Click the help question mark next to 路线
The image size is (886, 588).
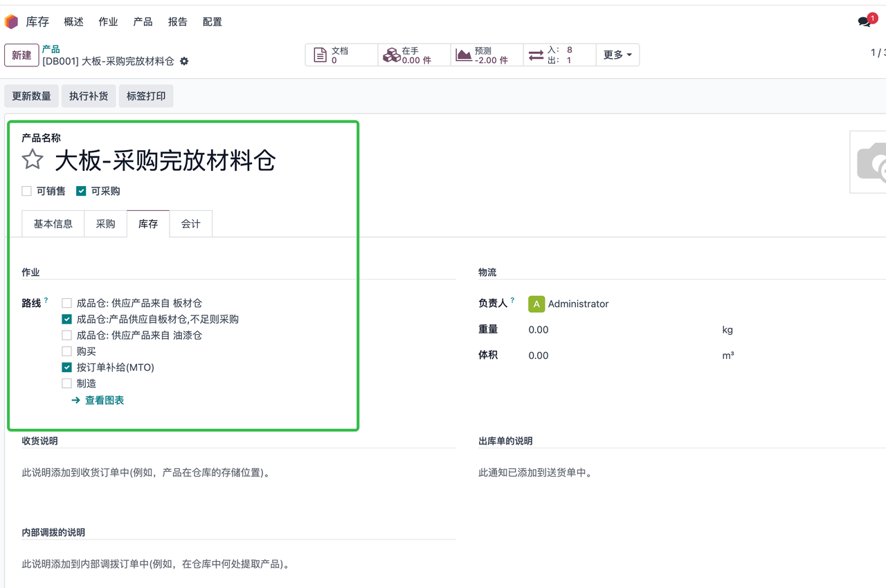46,300
